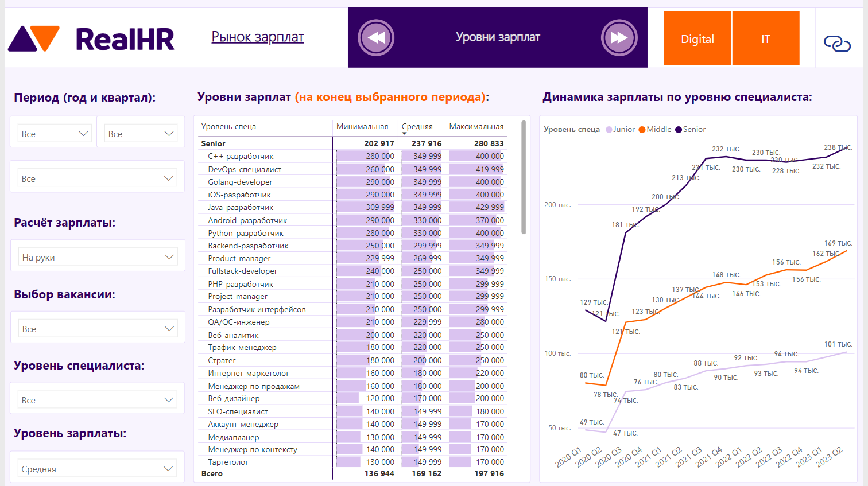The height and width of the screenshot is (486, 868).
Task: Select the Менеджер по продажам row
Action: coord(352,386)
